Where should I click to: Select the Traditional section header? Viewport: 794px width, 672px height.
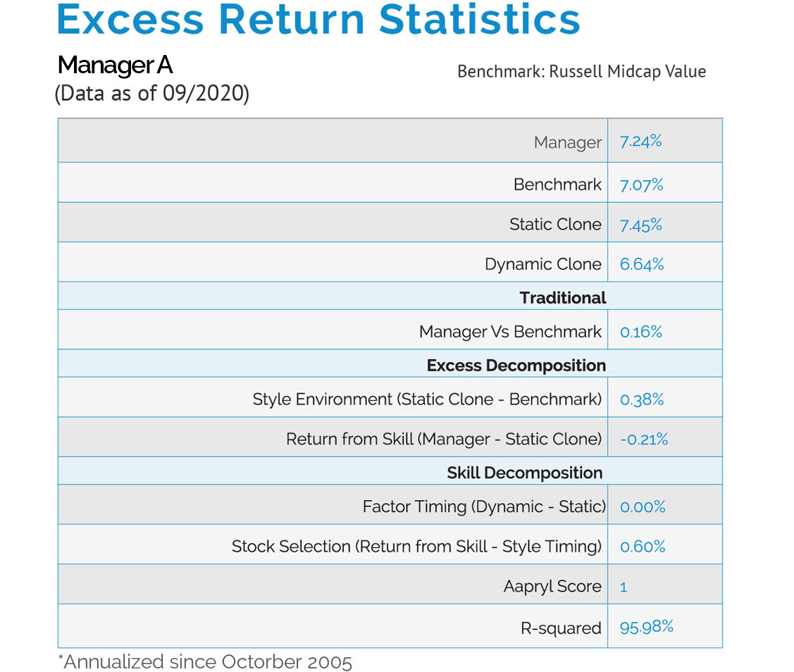[562, 298]
